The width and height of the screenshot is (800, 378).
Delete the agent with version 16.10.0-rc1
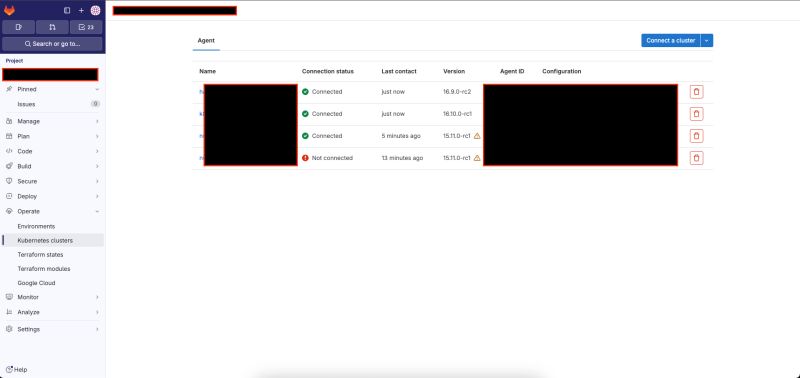[x=696, y=114]
